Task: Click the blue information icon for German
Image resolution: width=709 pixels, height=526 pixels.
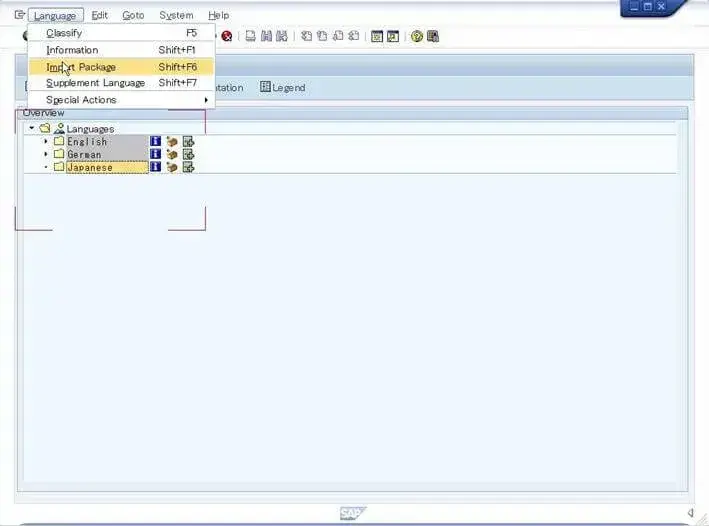Action: click(155, 154)
